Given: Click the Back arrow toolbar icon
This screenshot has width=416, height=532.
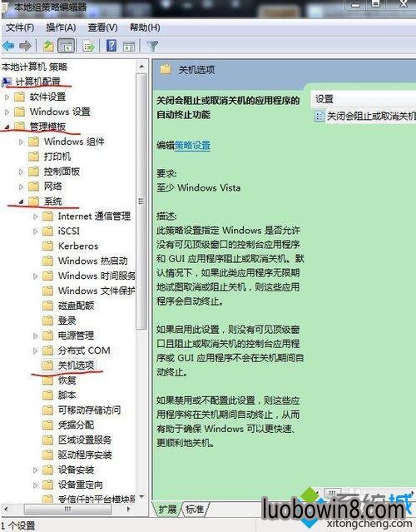Looking at the screenshot, I should 8,46.
